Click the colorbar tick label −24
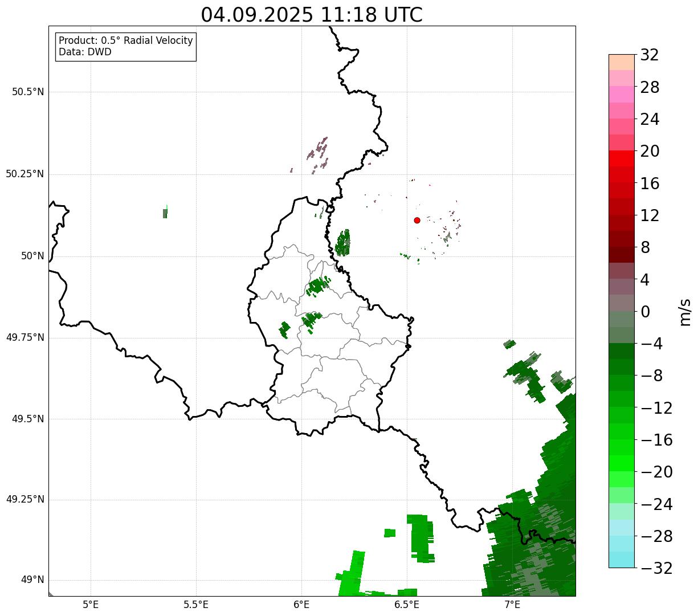 tap(656, 504)
